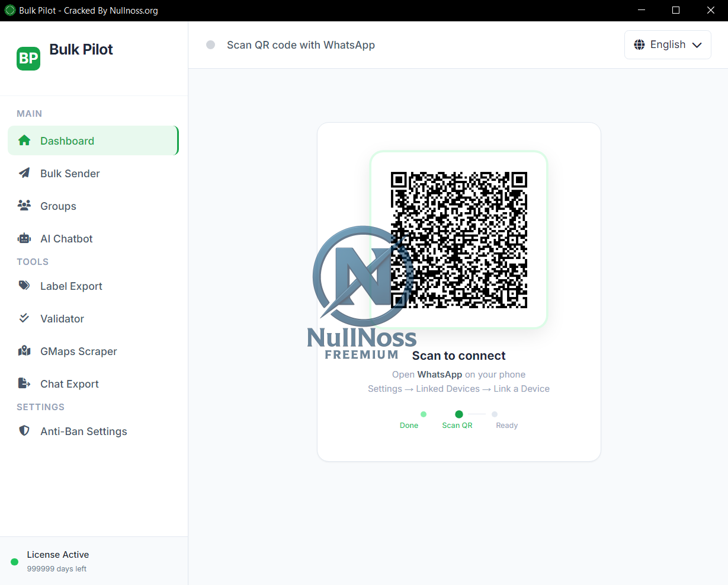Click the globe icon in language selector
This screenshot has width=728, height=585.
[639, 45]
